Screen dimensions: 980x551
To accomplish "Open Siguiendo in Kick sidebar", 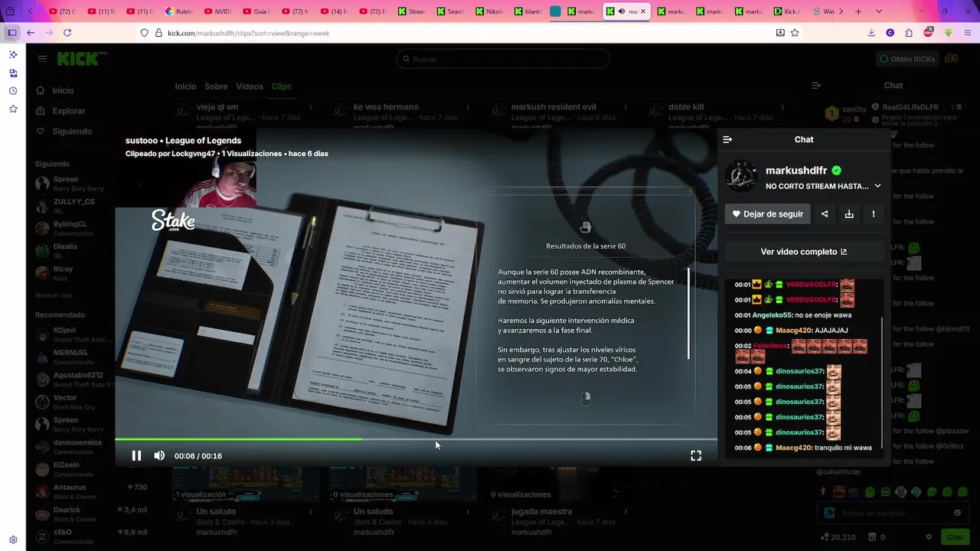I will (x=72, y=131).
